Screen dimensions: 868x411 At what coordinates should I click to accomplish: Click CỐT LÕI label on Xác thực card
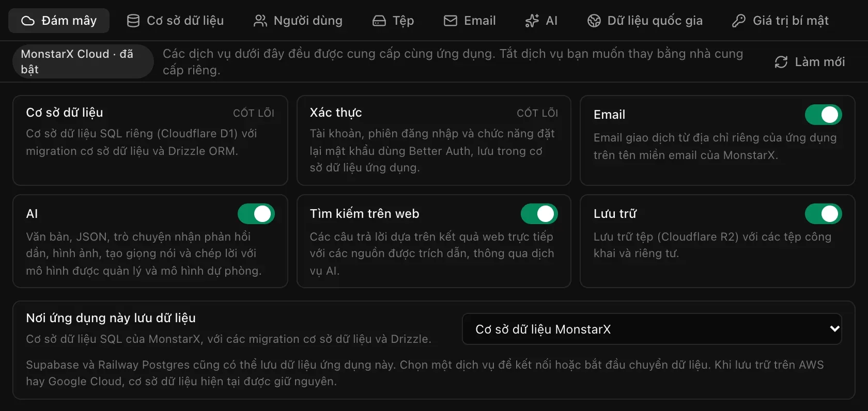[x=537, y=113]
